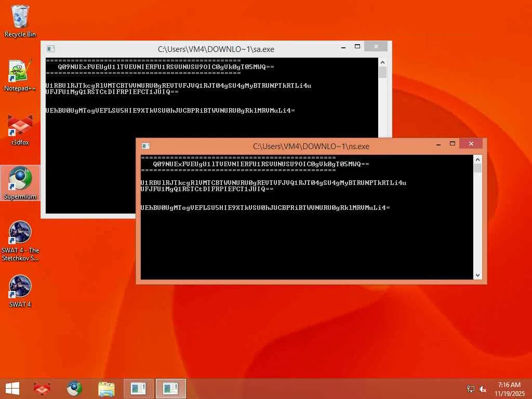Switch to second console taskbar button
Screen dimensions: 532x399
tap(170, 389)
